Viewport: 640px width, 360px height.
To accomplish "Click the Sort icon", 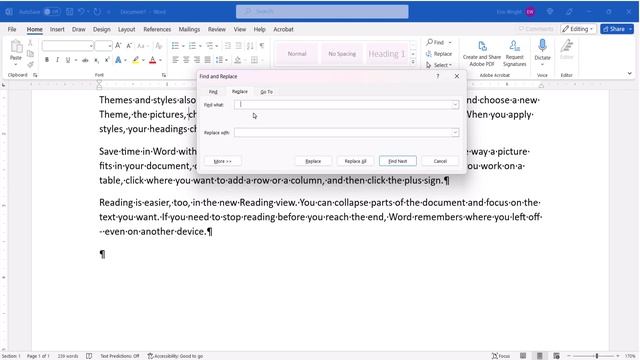I will click(x=250, y=46).
